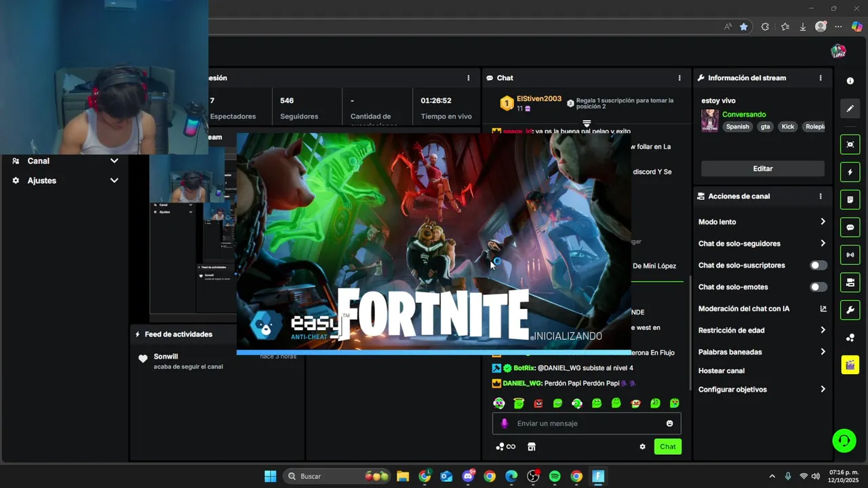Click the browser favorites star icon
Image resolution: width=868 pixels, height=488 pixels.
(x=744, y=26)
